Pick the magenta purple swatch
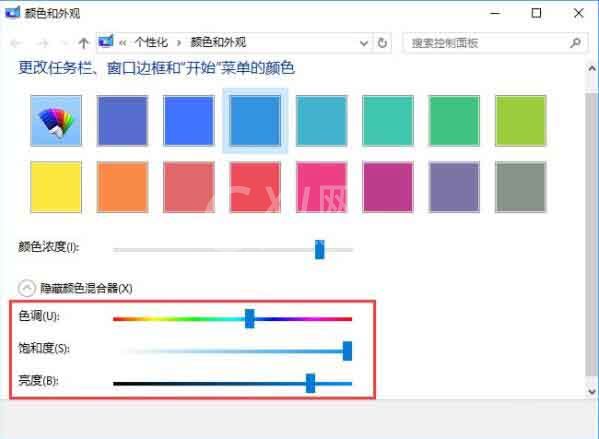 point(388,187)
